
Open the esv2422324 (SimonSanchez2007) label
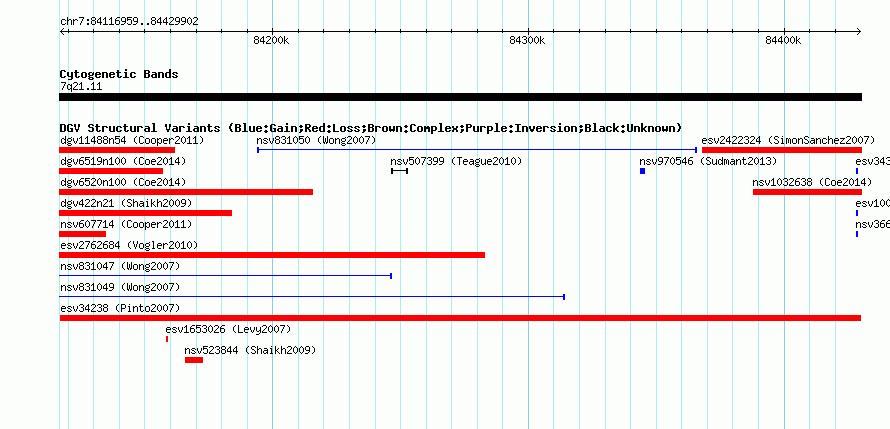788,140
